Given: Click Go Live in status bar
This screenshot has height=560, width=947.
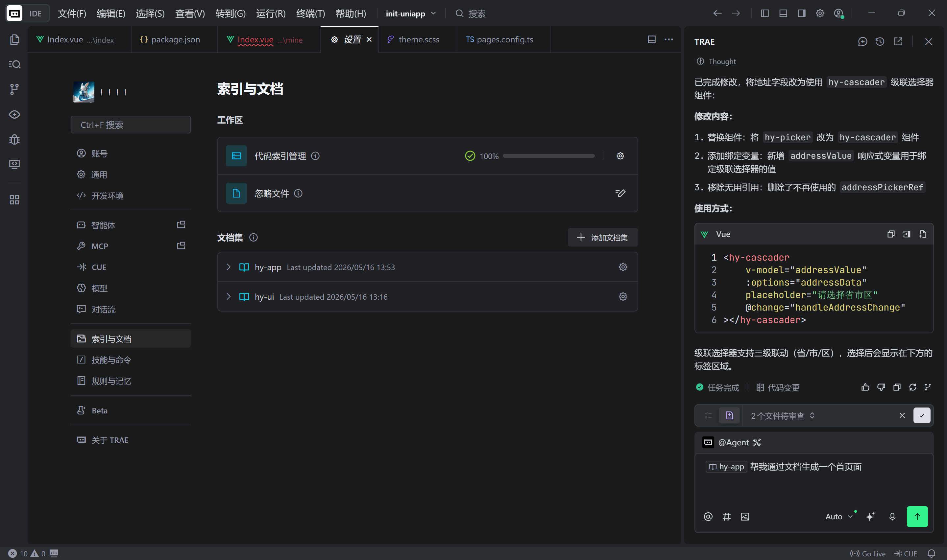Looking at the screenshot, I should tap(867, 553).
